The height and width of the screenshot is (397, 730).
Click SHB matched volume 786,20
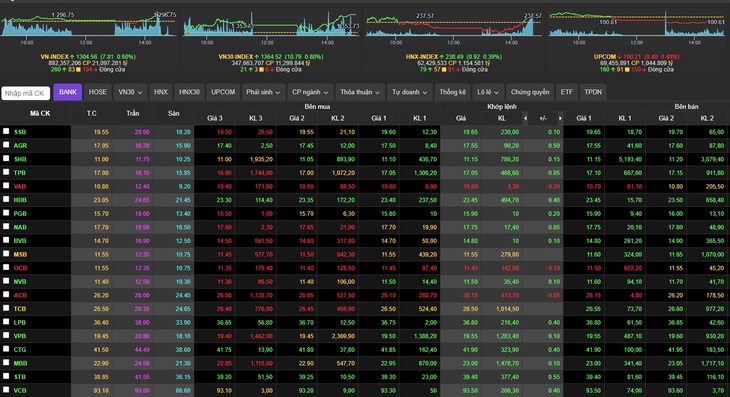tap(510, 159)
